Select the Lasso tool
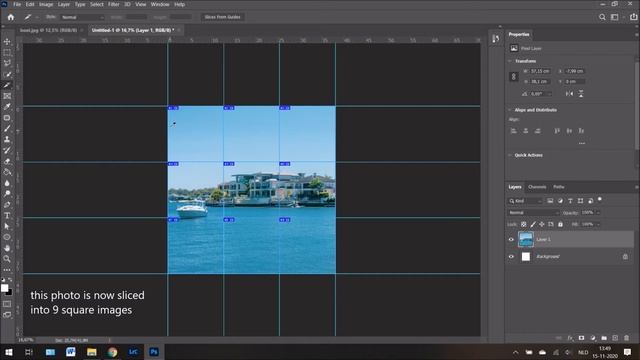This screenshot has height=360, width=640. [7, 63]
